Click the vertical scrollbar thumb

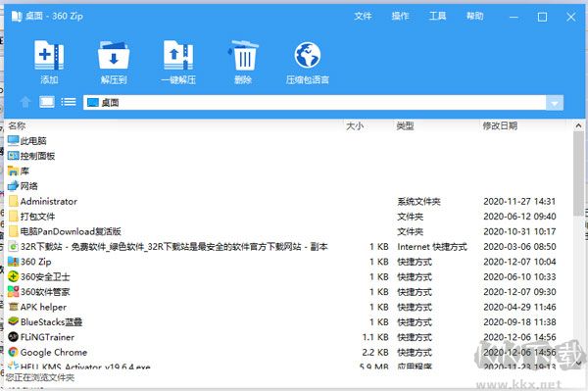(x=578, y=173)
